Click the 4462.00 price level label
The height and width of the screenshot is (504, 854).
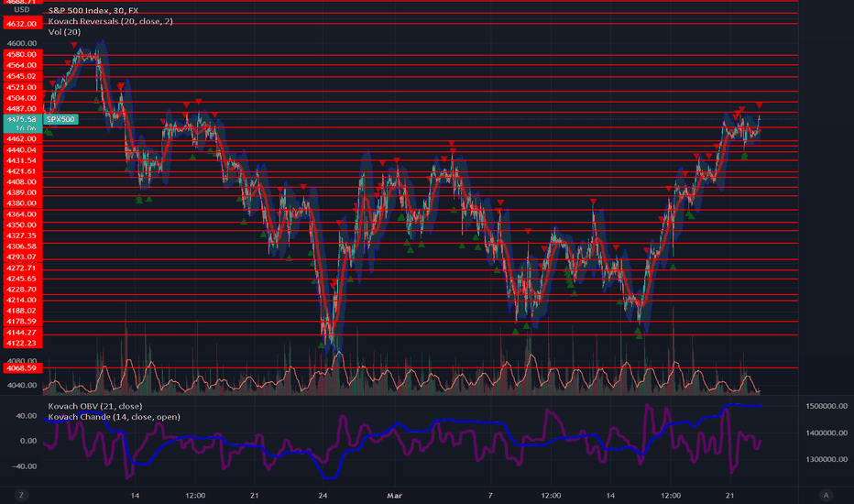pyautogui.click(x=22, y=139)
